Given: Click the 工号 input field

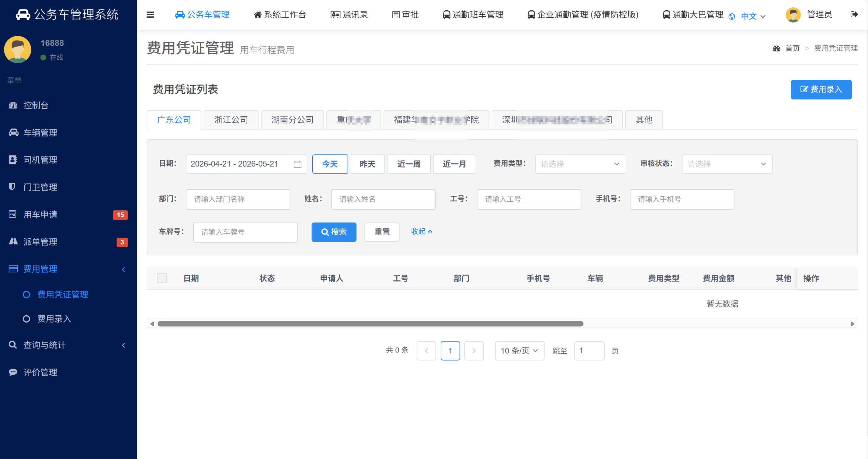Looking at the screenshot, I should point(529,199).
